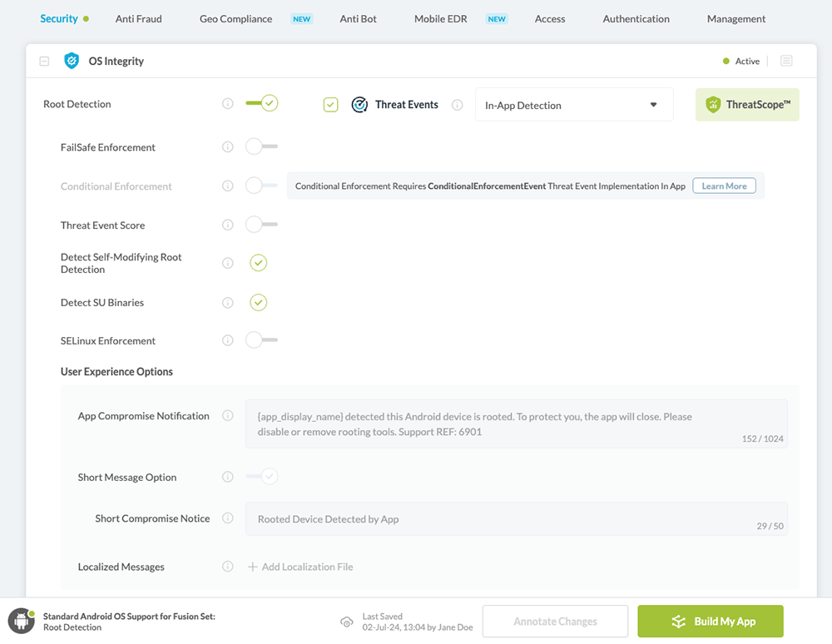Image resolution: width=832 pixels, height=644 pixels.
Task: Click the Android robot icon in footer
Action: click(21, 621)
